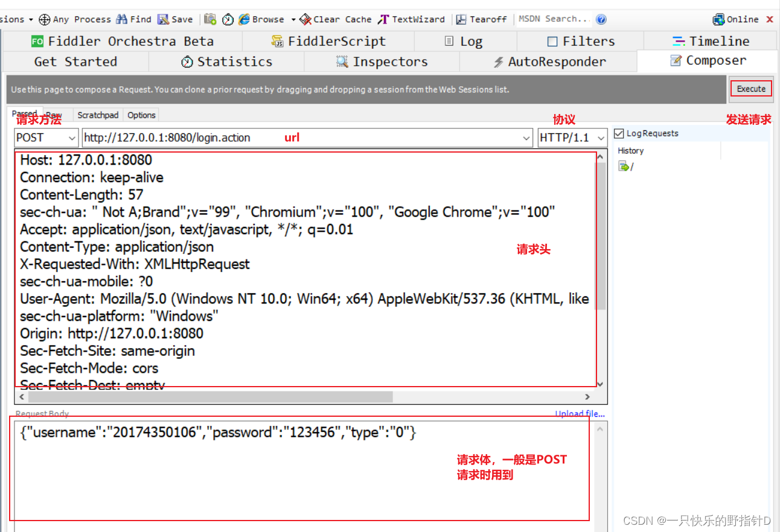Click the session entry under History
Screen dimensions: 780x532
click(624, 166)
